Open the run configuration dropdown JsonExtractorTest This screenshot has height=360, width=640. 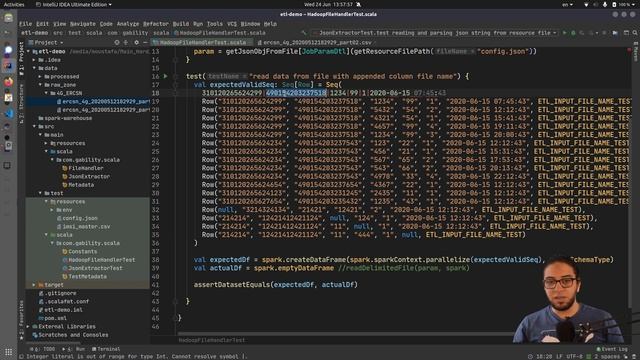coord(435,33)
